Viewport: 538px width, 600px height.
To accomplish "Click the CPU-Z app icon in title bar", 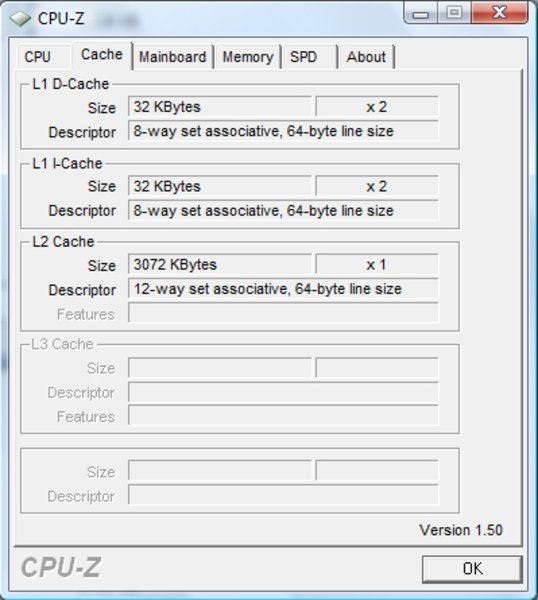I will pos(20,18).
